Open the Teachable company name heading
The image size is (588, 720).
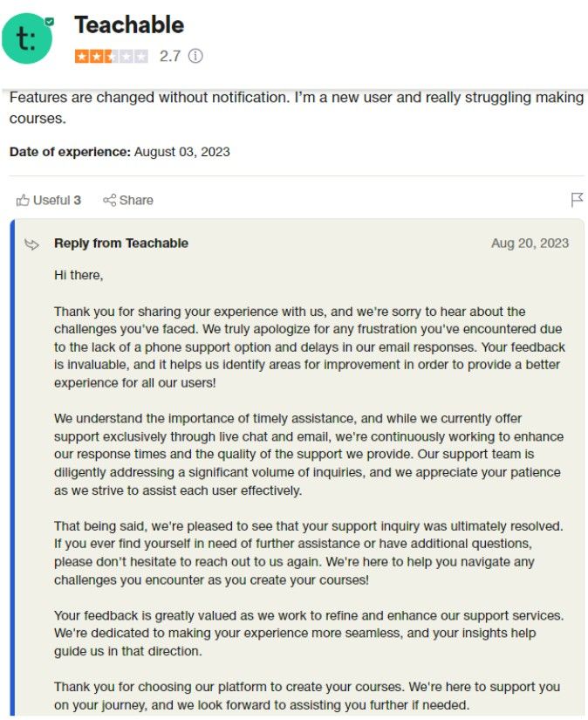[129, 24]
